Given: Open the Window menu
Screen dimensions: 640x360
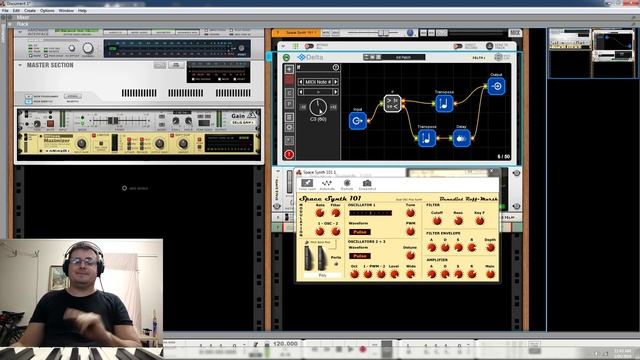Looking at the screenshot, I should point(66,11).
